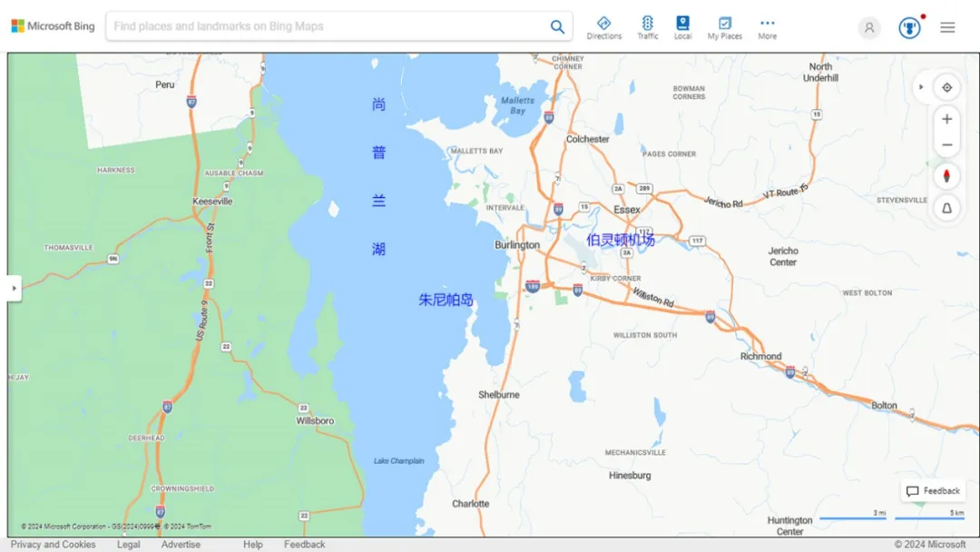Viewport: 980px width, 552px height.
Task: Toggle the tilted map view
Action: click(946, 208)
